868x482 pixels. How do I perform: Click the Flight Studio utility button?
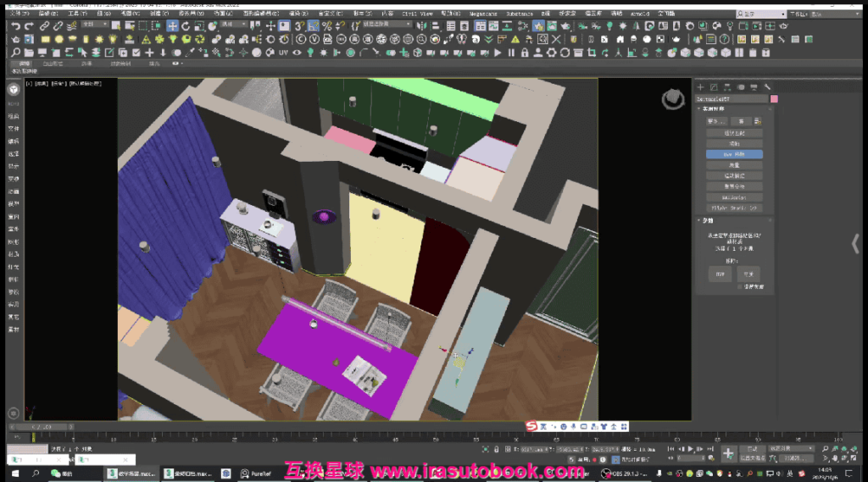coord(734,208)
